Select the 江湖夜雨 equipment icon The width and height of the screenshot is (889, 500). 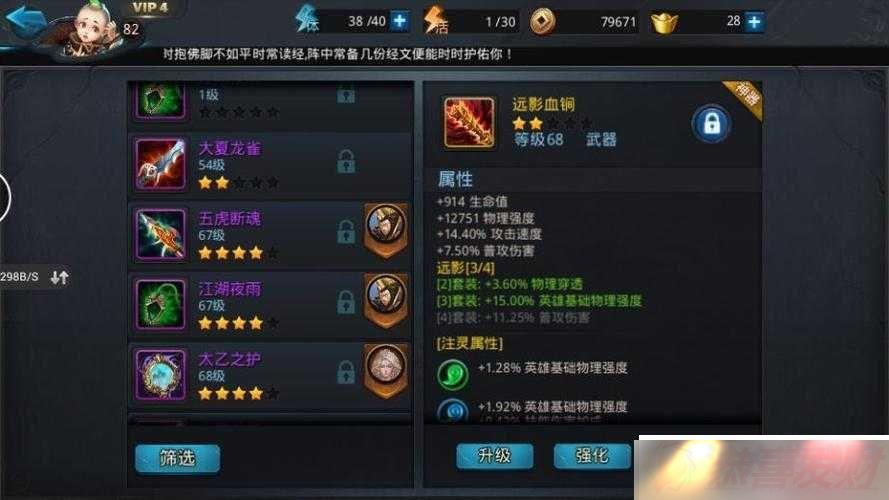(x=160, y=304)
